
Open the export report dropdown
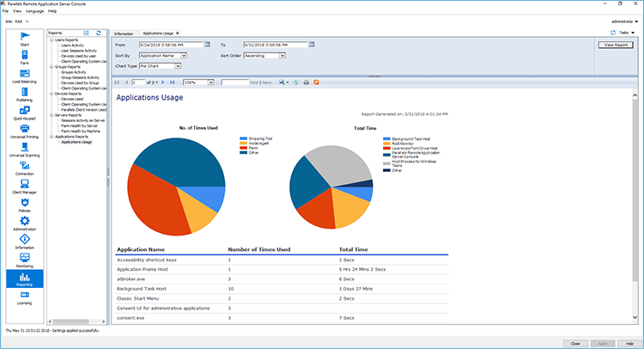pos(284,83)
